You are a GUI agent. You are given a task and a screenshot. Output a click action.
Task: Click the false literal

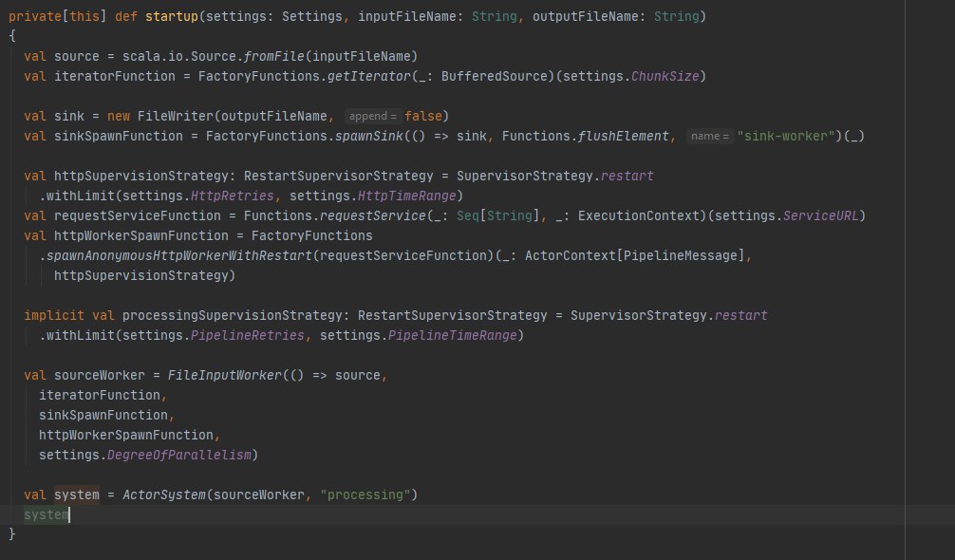click(422, 116)
